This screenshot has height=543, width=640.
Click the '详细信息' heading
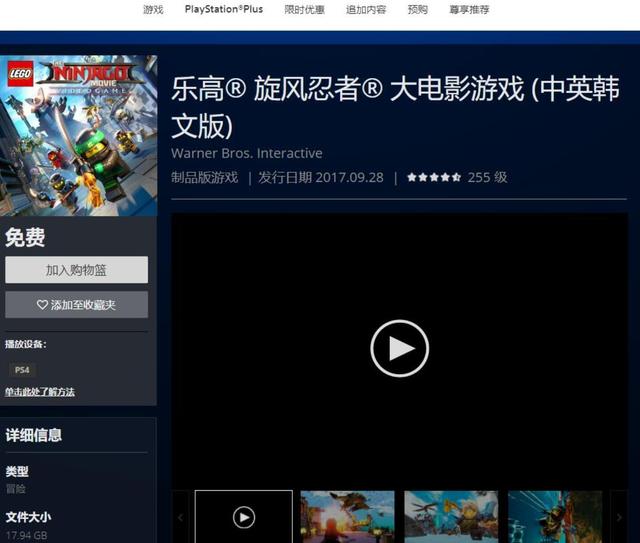coord(33,435)
